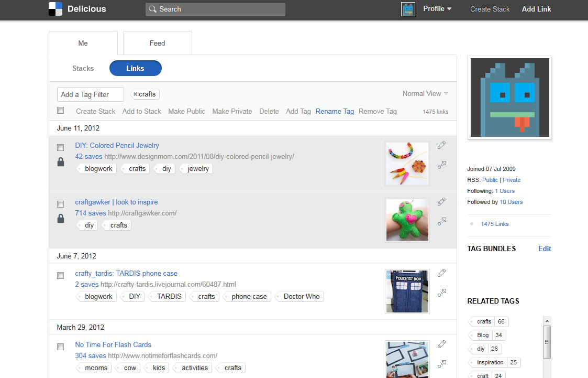Open No Time For Flash Cards link
588x378 pixels.
(113, 344)
